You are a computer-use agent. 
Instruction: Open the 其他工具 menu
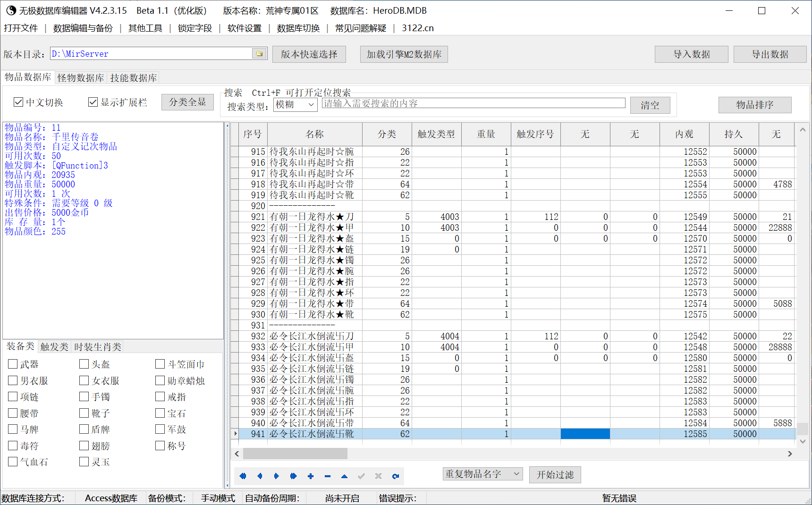point(145,28)
